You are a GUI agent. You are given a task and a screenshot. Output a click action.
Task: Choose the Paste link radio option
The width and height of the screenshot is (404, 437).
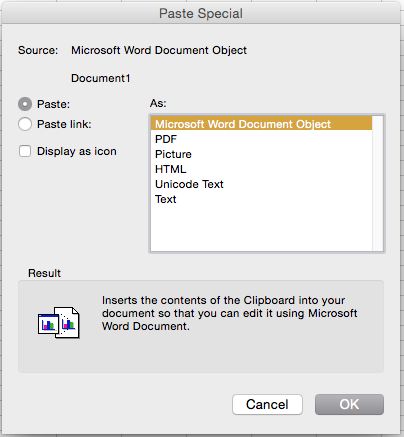point(25,124)
